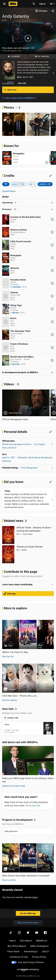Open the 3 Videos tab
This screenshot has height=980, width=56.
[14, 56]
